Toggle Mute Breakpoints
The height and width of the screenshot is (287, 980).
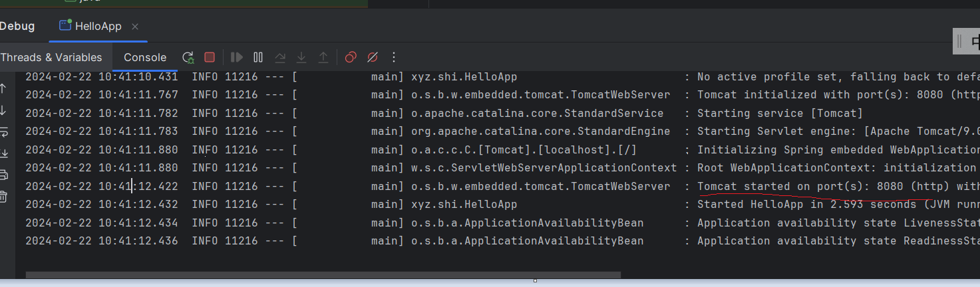click(373, 58)
